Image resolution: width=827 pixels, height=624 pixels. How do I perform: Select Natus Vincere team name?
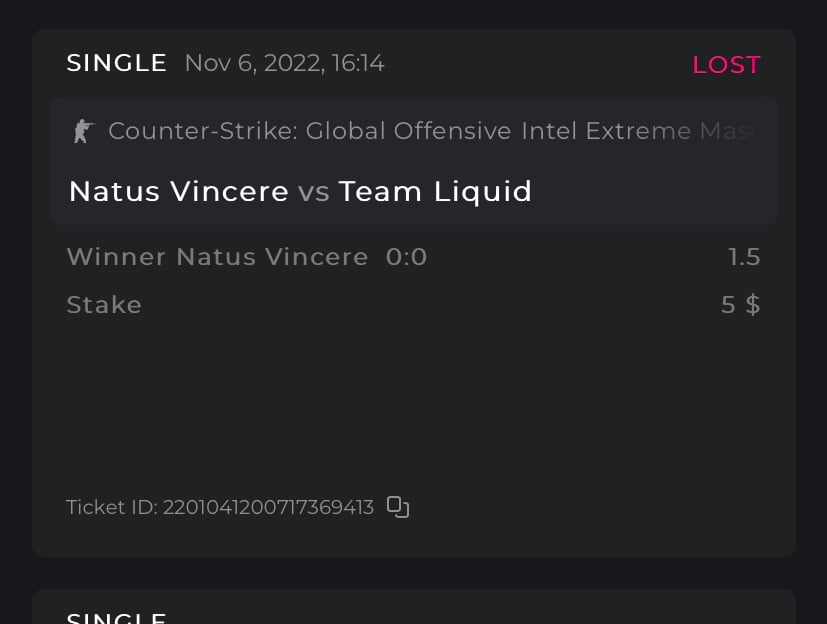(178, 191)
